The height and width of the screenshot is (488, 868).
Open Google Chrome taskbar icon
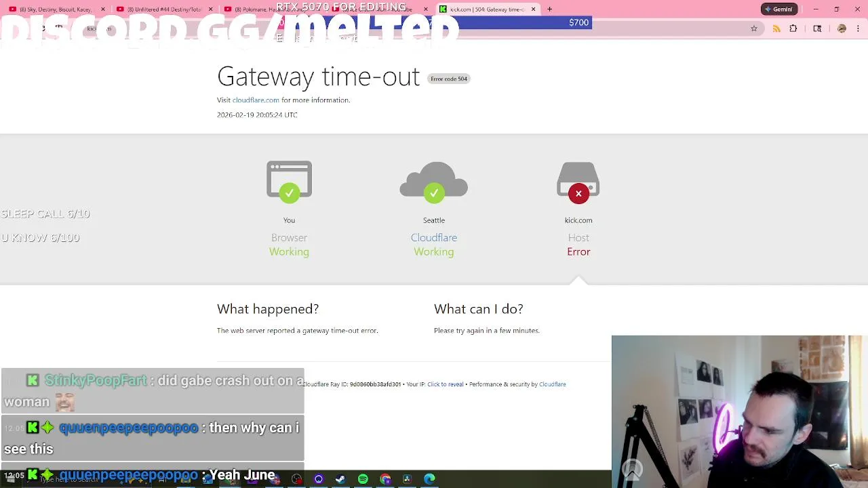[385, 479]
